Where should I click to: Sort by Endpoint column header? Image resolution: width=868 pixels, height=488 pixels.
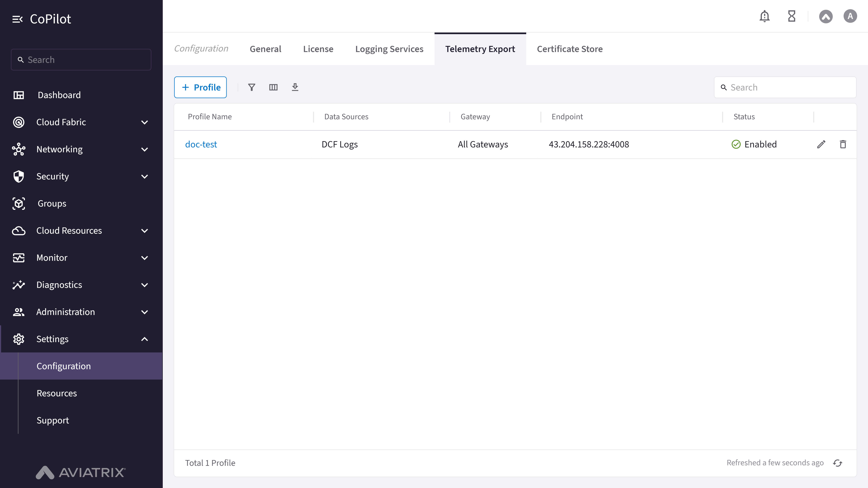tap(567, 117)
